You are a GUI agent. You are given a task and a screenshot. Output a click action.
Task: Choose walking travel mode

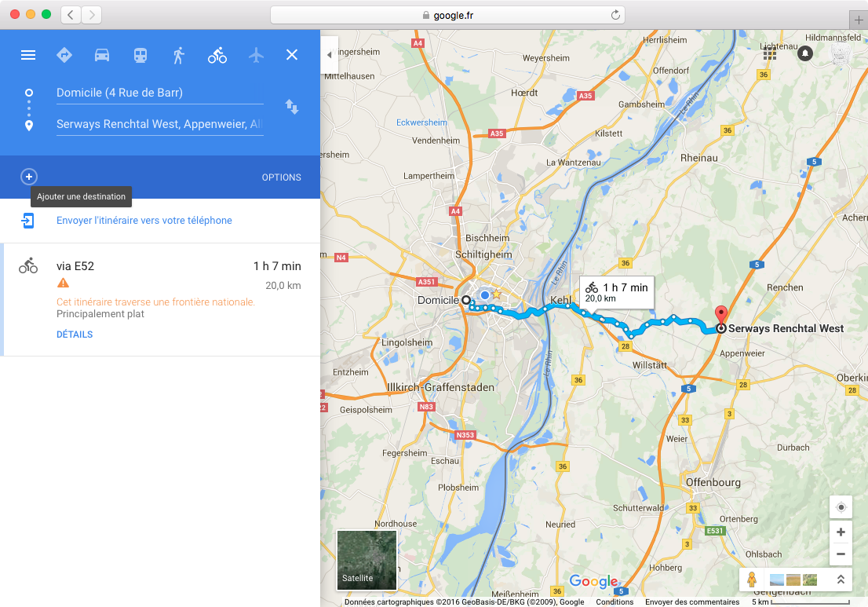[178, 55]
